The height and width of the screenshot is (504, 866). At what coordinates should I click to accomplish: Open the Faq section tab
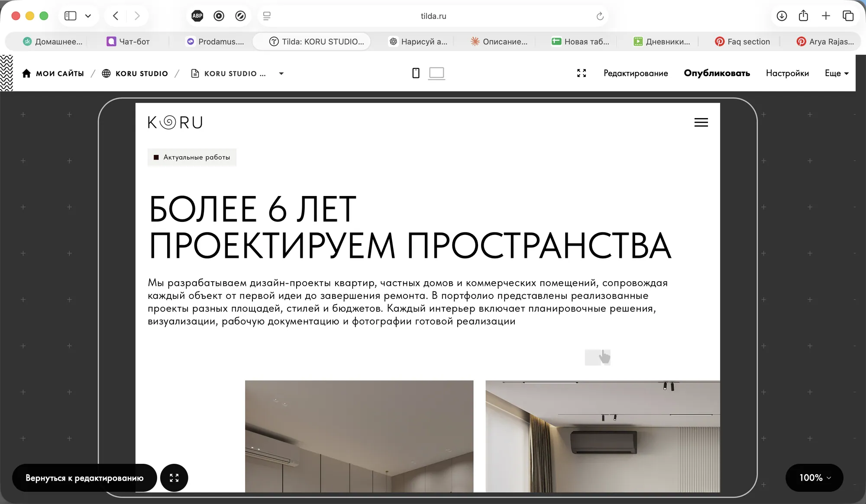click(743, 42)
